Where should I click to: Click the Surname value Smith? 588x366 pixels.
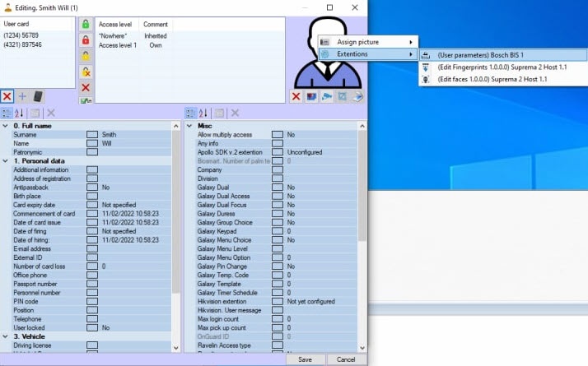point(110,135)
